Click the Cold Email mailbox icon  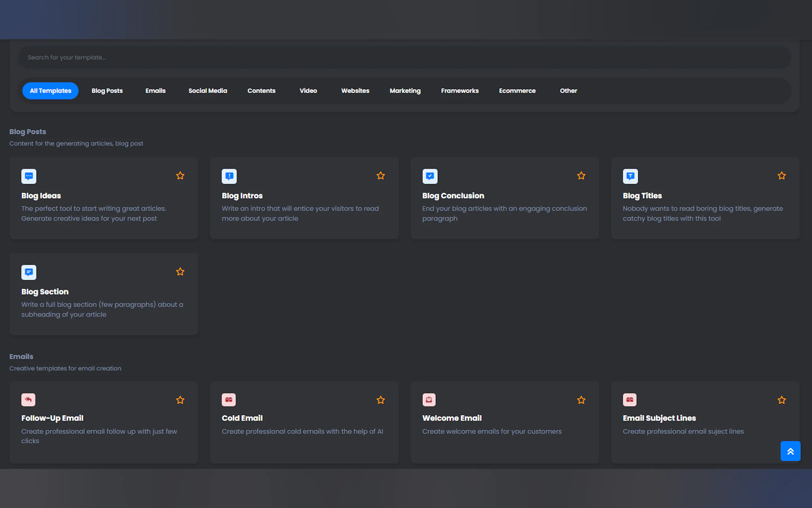(x=229, y=400)
